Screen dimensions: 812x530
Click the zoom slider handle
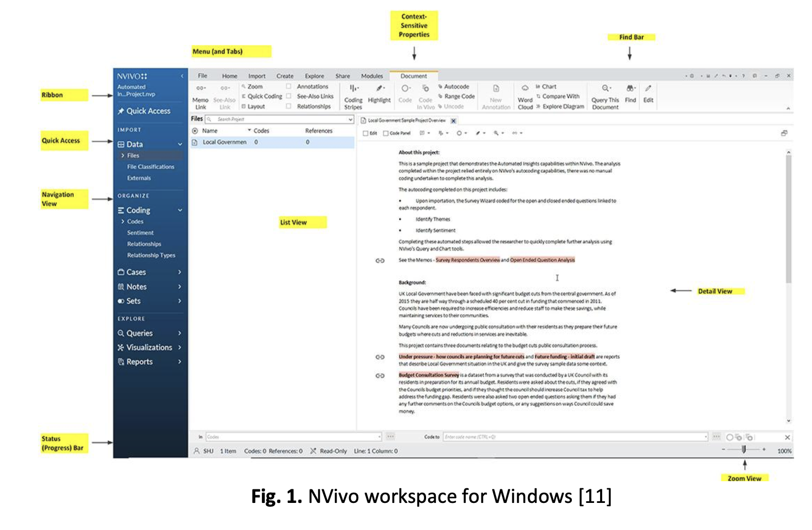coord(744,449)
